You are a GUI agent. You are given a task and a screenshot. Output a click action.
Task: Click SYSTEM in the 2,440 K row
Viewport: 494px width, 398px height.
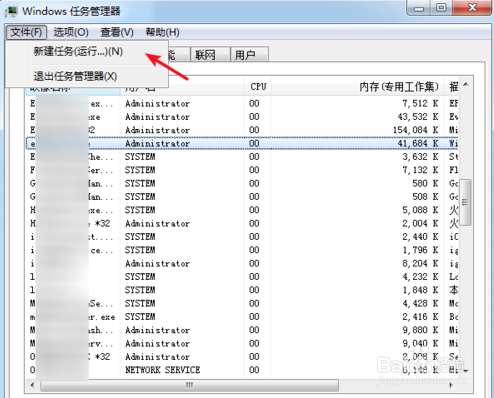pos(140,237)
